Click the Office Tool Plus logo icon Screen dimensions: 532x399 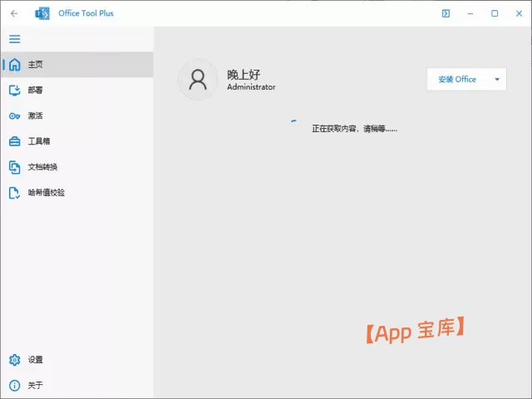click(x=42, y=13)
